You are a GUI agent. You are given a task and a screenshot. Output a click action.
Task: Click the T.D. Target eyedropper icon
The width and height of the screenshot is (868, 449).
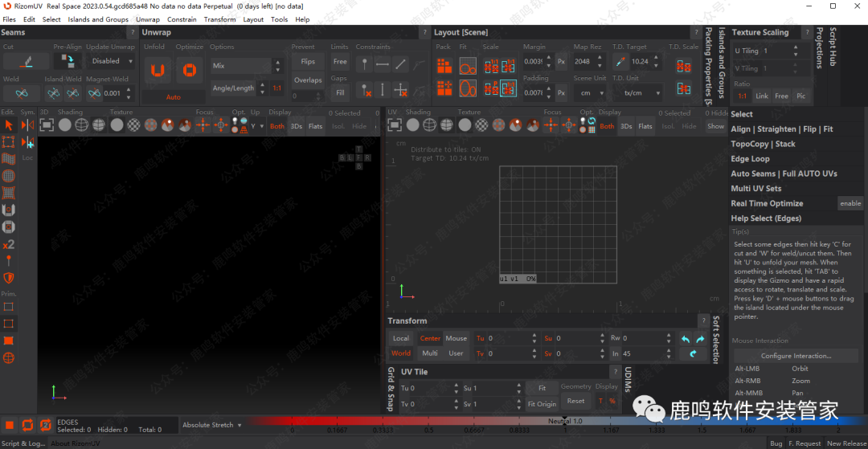point(620,61)
